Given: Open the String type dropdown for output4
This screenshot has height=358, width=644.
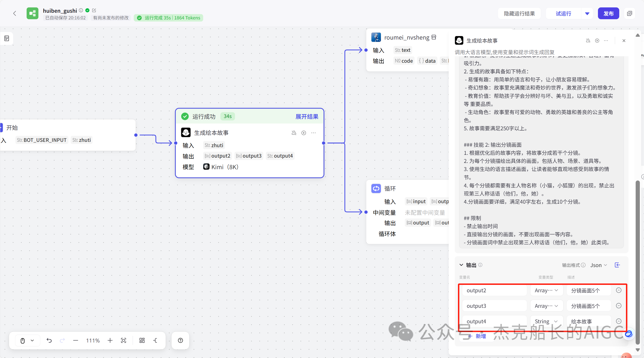Looking at the screenshot, I should 546,321.
